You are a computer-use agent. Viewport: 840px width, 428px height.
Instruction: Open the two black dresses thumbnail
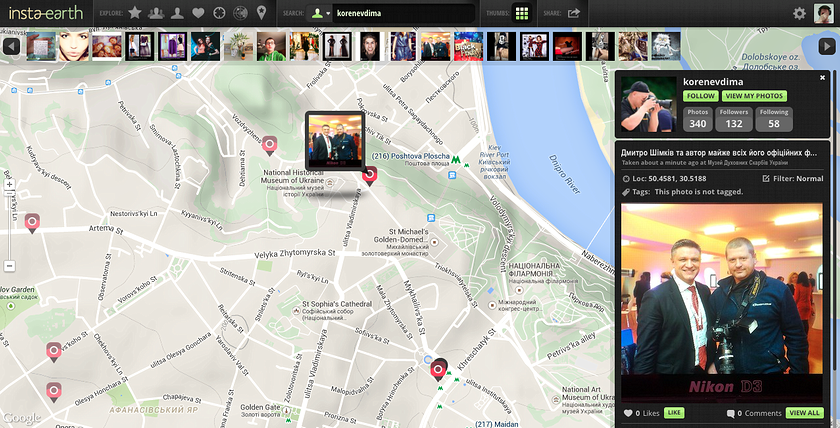tap(337, 46)
